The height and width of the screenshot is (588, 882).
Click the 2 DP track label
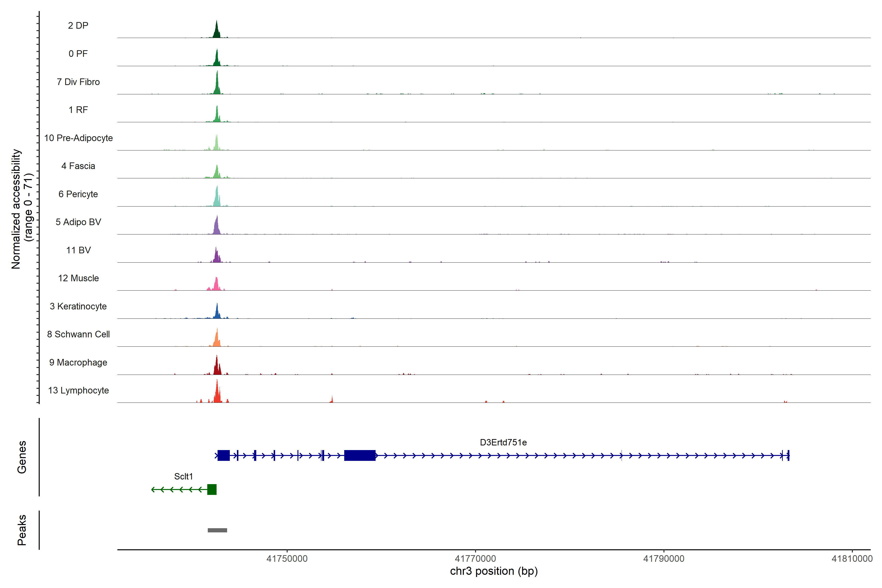point(78,25)
